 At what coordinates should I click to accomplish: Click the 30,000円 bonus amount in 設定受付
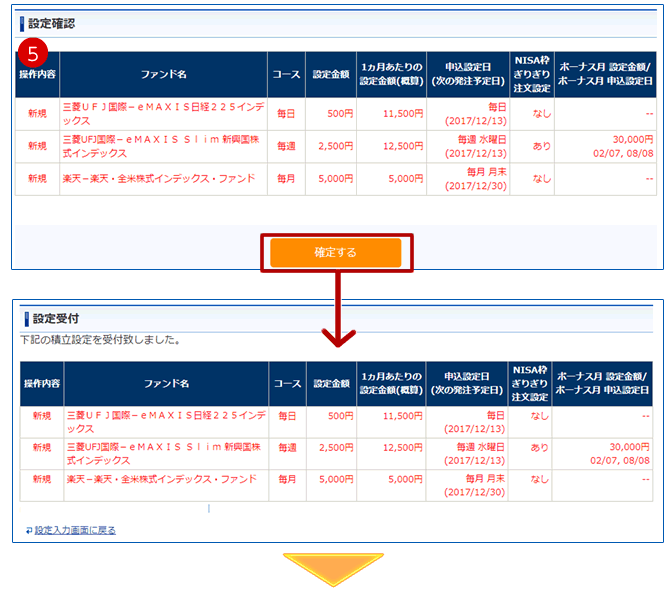629,447
